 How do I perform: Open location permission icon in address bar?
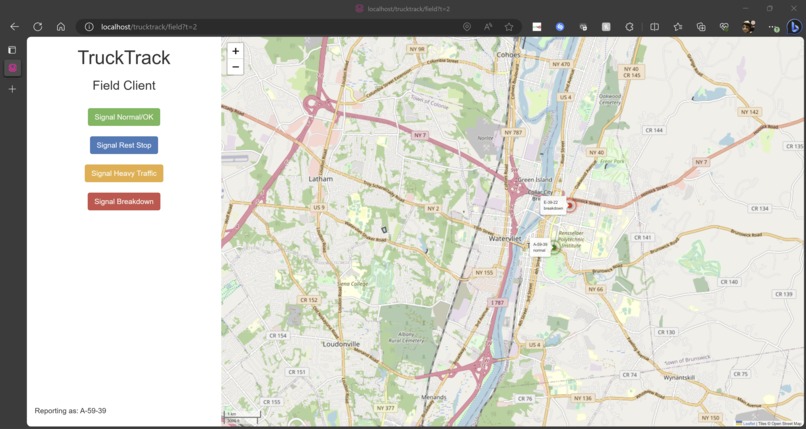coord(467,27)
